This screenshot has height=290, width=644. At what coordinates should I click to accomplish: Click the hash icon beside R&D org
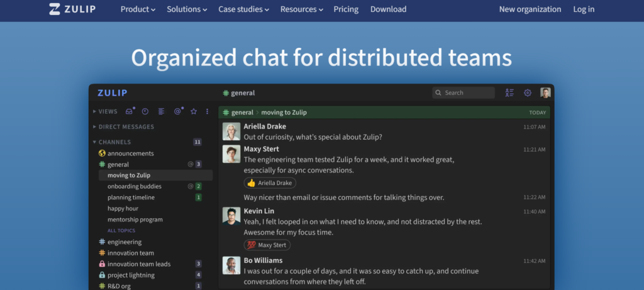[103, 286]
